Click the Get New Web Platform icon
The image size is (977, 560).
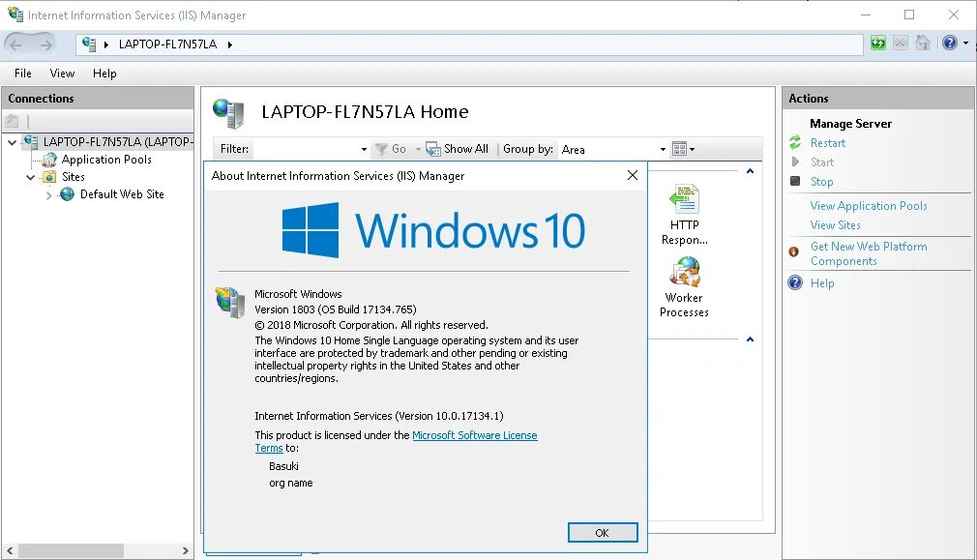[794, 251]
